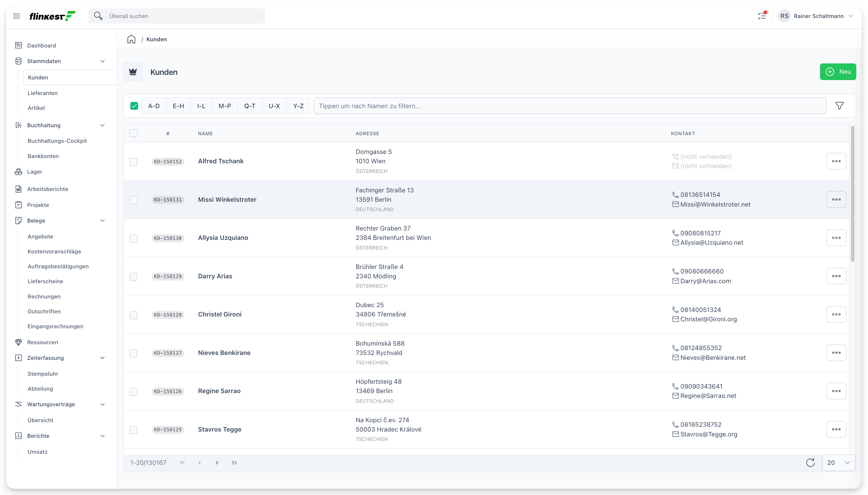
Task: Open actions menu for Missi Winkelstroter
Action: [x=836, y=199]
